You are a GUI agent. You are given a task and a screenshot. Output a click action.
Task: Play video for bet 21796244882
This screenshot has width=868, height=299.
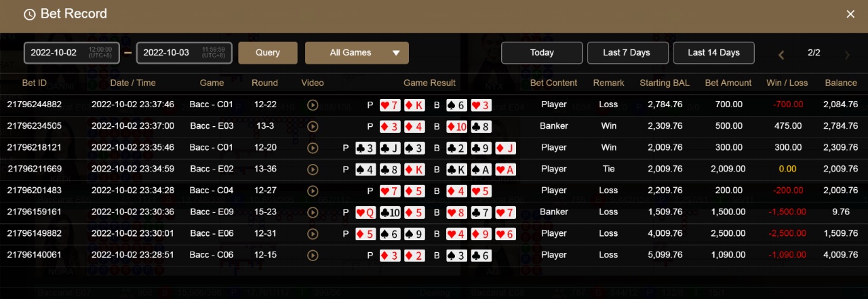point(313,105)
